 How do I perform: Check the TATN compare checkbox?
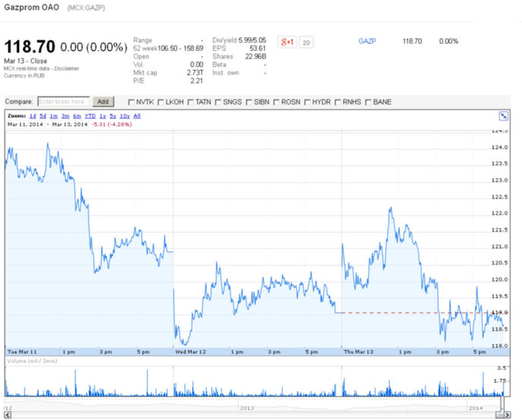190,102
